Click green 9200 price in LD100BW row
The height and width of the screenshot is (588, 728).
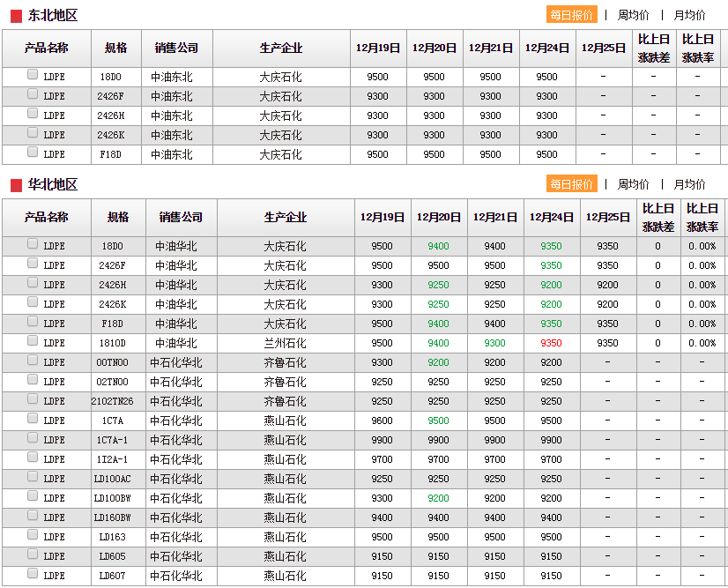pos(438,498)
